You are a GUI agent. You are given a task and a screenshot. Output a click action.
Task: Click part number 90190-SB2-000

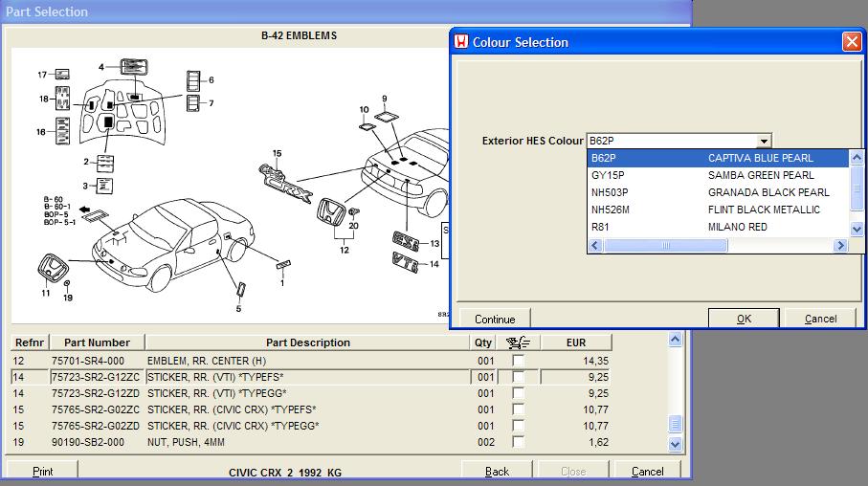pos(88,442)
